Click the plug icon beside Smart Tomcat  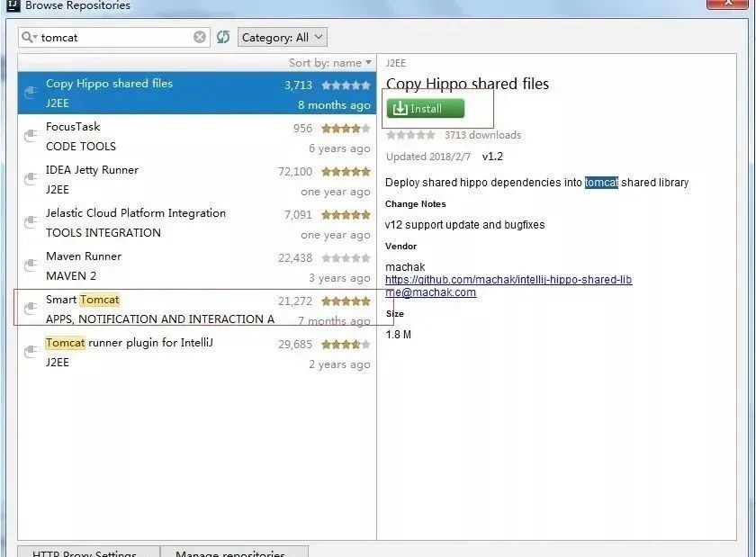pos(31,308)
